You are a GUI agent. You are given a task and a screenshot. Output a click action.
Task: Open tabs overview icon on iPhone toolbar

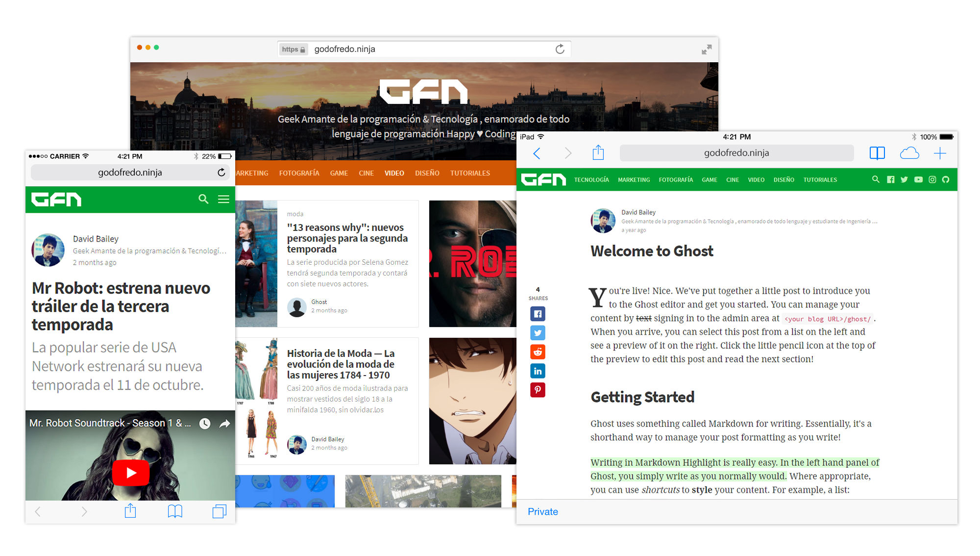(219, 511)
